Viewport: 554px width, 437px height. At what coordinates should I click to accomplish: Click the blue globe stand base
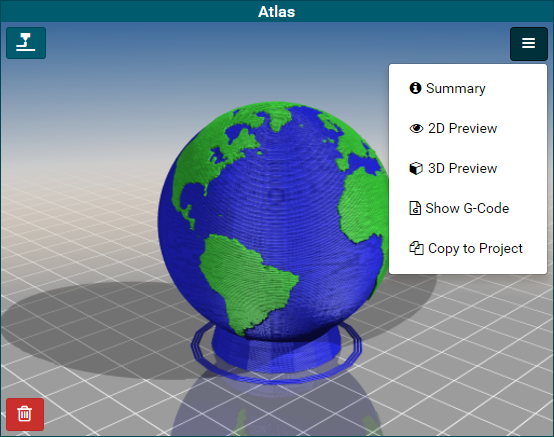coord(277,352)
